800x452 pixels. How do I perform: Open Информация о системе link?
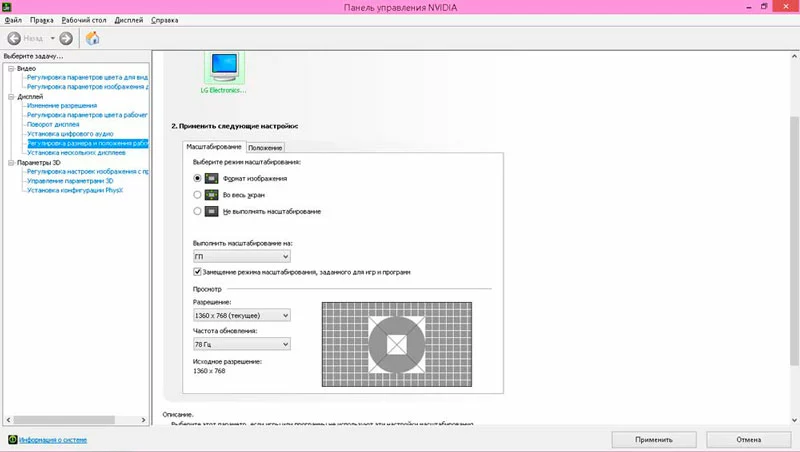53,440
